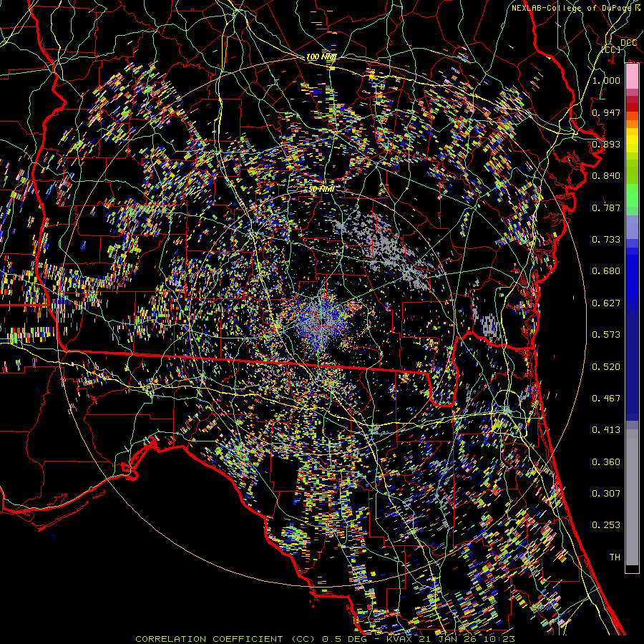Viewport: 644px width, 644px height.
Task: Click the 0.520 scale value
Action: 606,367
